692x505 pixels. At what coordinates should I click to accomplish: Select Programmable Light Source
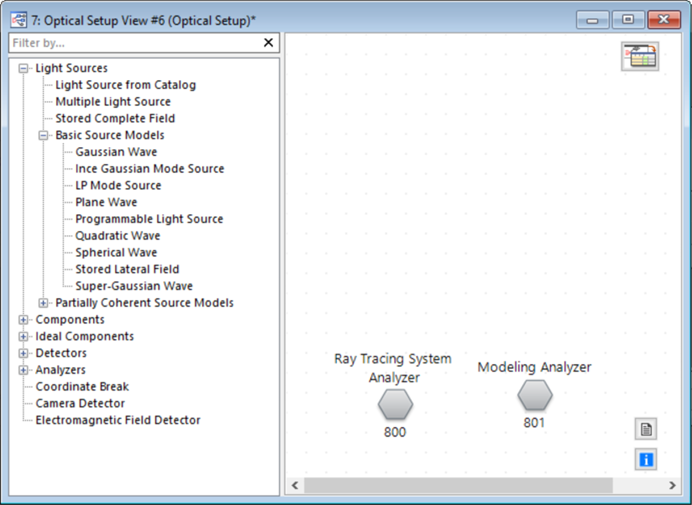click(x=149, y=219)
